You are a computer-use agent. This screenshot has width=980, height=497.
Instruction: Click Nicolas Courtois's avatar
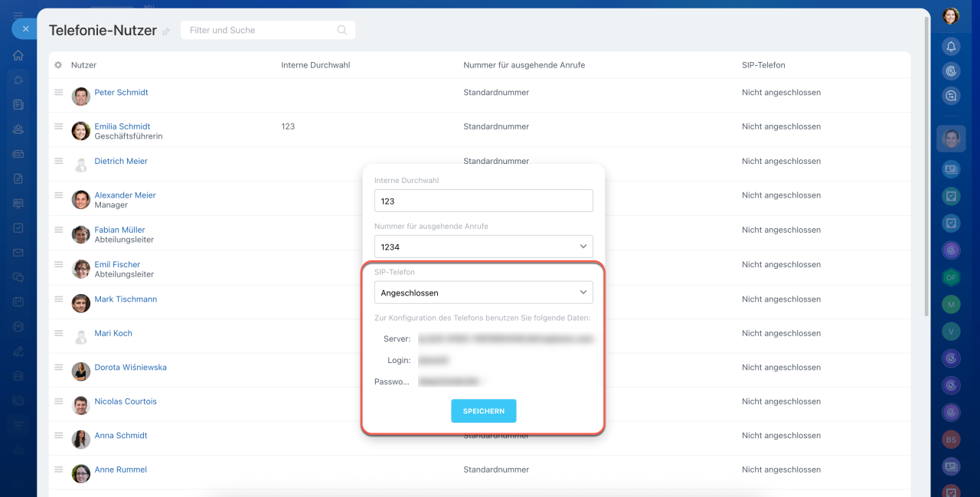(81, 405)
